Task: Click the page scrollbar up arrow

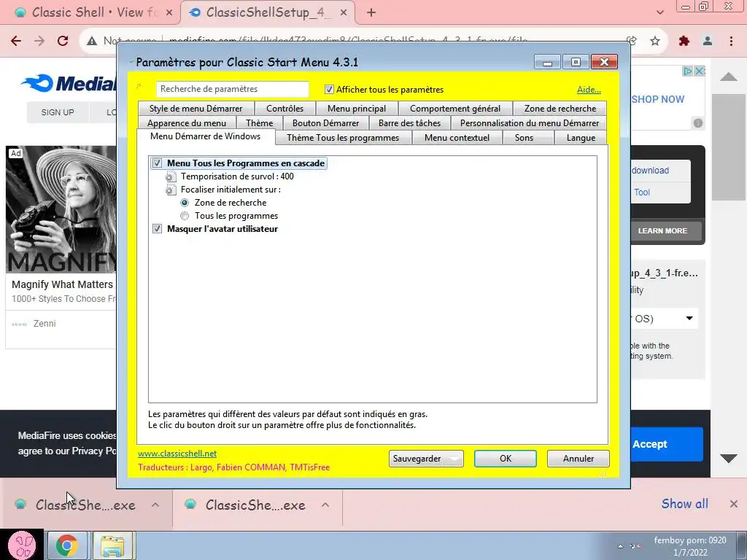Action: pos(729,77)
